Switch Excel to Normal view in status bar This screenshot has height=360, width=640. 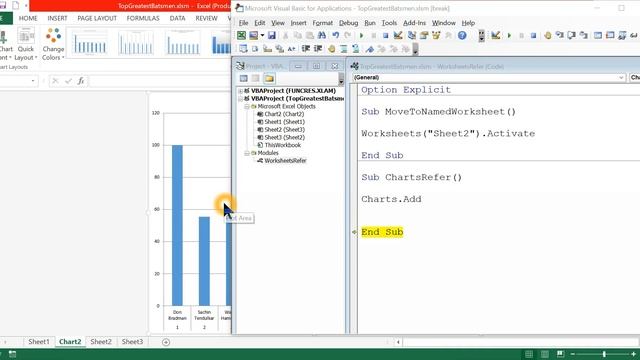pyautogui.click(x=529, y=354)
